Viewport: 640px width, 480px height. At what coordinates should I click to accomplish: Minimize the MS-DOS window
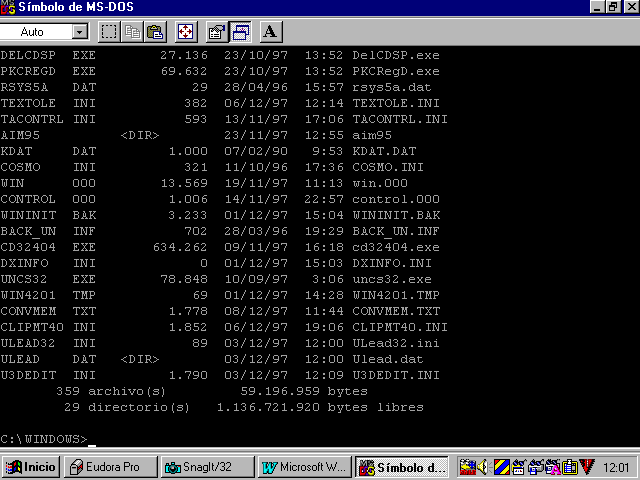click(598, 7)
